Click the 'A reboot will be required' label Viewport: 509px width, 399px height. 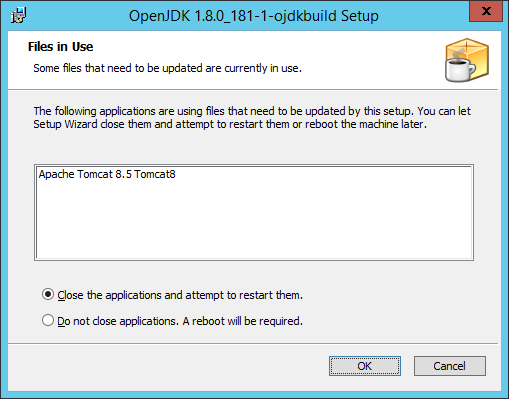(243, 321)
